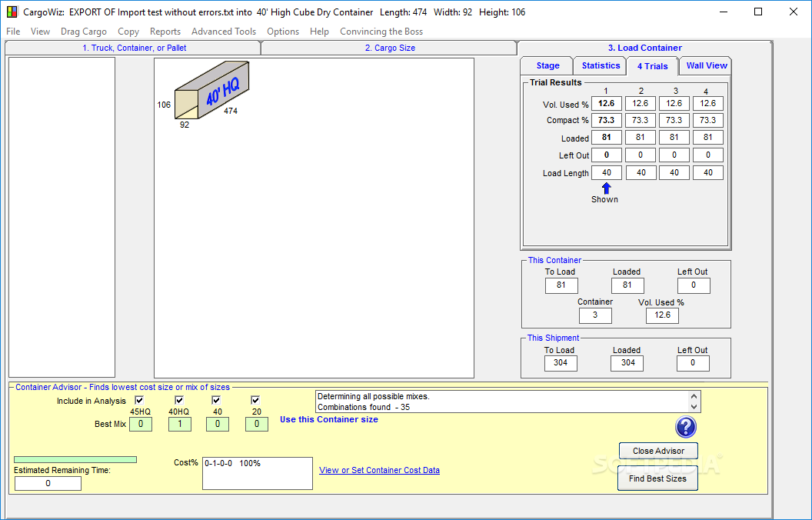Click This Shipment Loaded field
Image resolution: width=812 pixels, height=520 pixels.
627,363
